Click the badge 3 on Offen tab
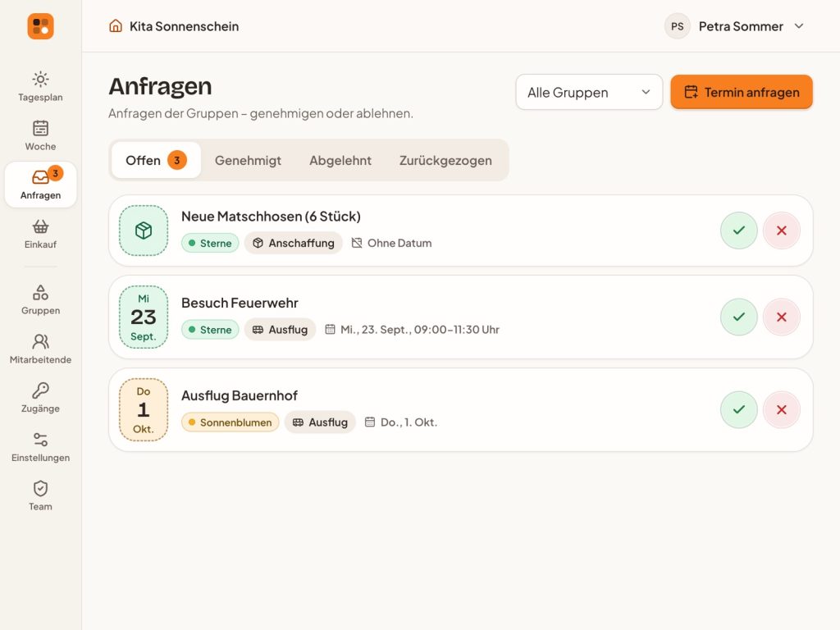Screen dimensions: 840x630 click(177, 160)
